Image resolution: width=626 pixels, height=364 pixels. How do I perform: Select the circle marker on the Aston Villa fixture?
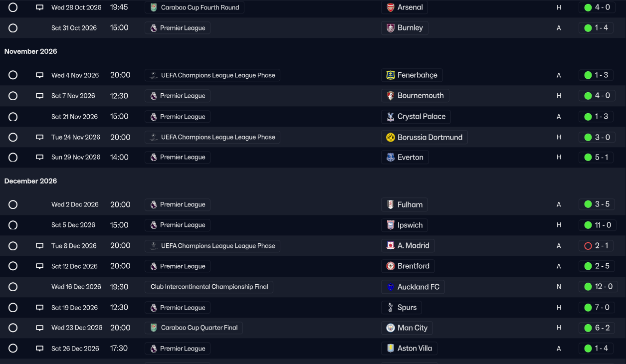(x=13, y=348)
